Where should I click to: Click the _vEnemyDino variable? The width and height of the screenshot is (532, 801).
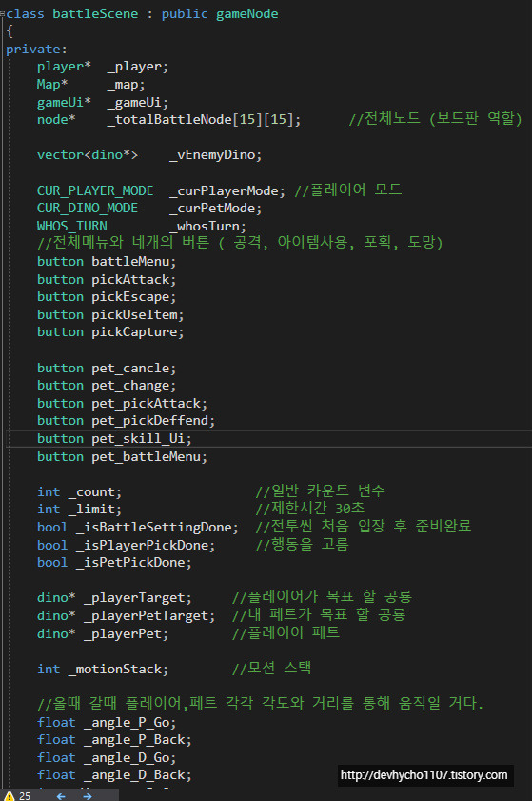tap(215, 155)
